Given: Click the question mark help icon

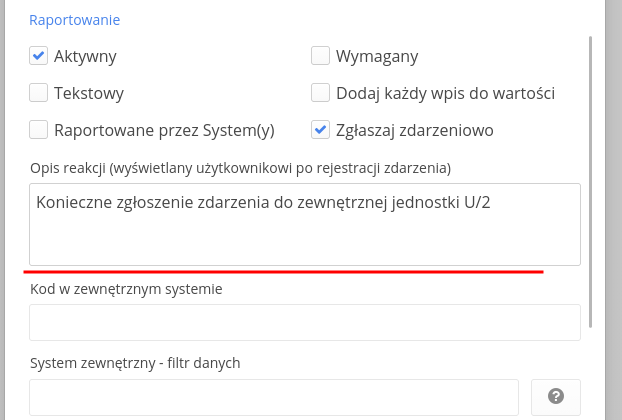Looking at the screenshot, I should pos(556,396).
